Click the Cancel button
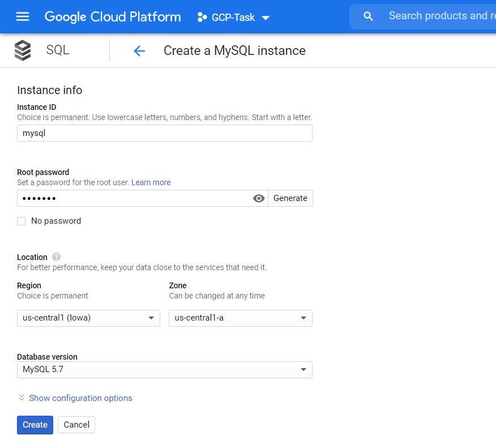The height and width of the screenshot is (448, 496). 76,425
